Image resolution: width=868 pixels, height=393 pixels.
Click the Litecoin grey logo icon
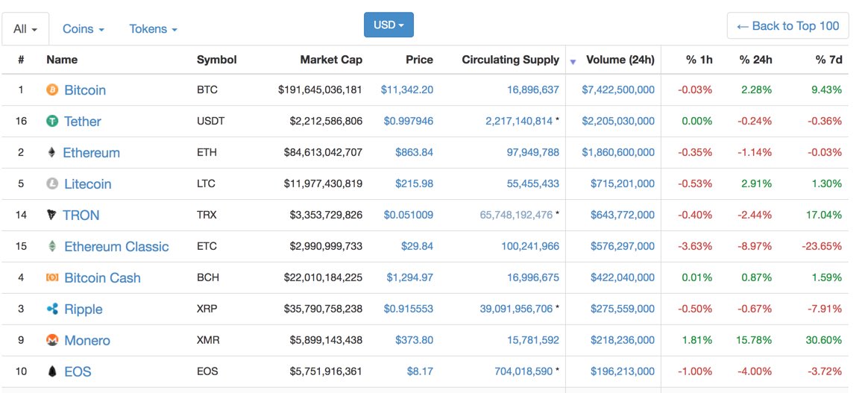[x=52, y=183]
